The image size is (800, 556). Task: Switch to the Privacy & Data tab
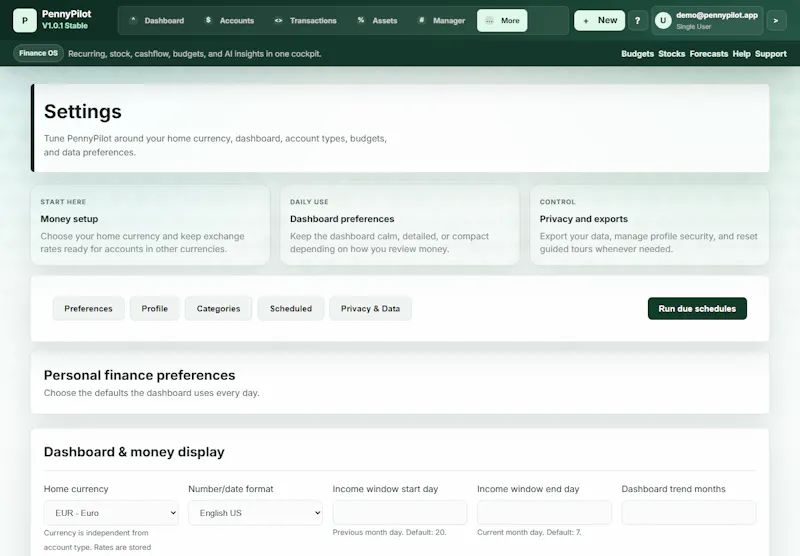(370, 309)
